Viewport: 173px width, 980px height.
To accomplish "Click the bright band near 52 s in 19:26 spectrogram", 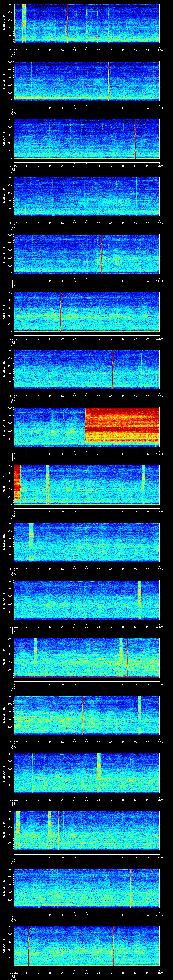I will 139,600.
